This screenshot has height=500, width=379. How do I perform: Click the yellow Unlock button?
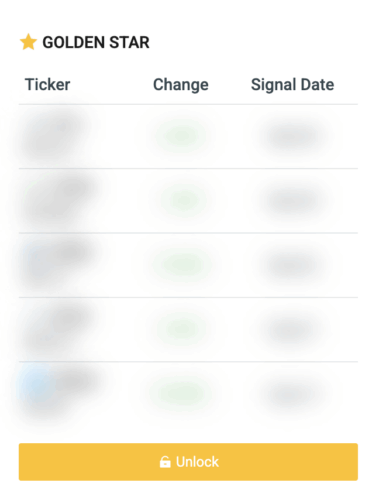(x=188, y=462)
